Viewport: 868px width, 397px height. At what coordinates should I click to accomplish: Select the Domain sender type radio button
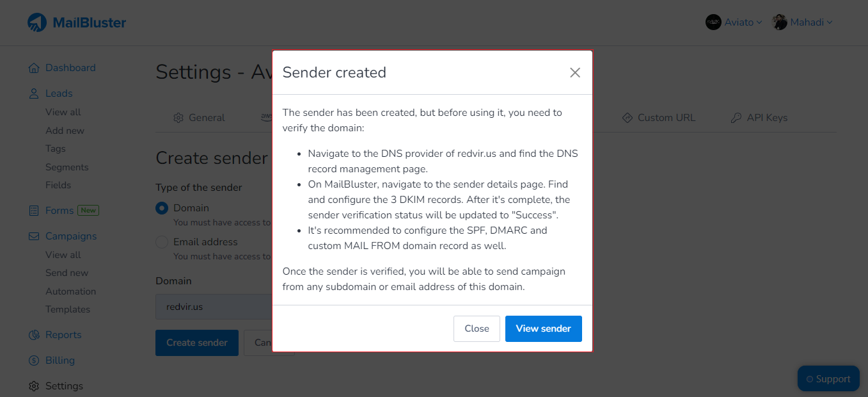pyautogui.click(x=161, y=207)
